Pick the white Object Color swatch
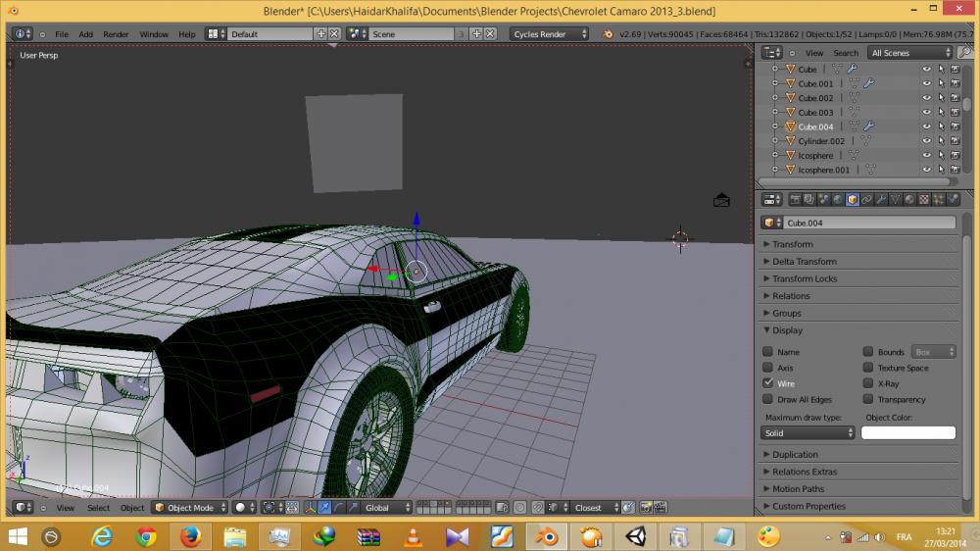 908,432
